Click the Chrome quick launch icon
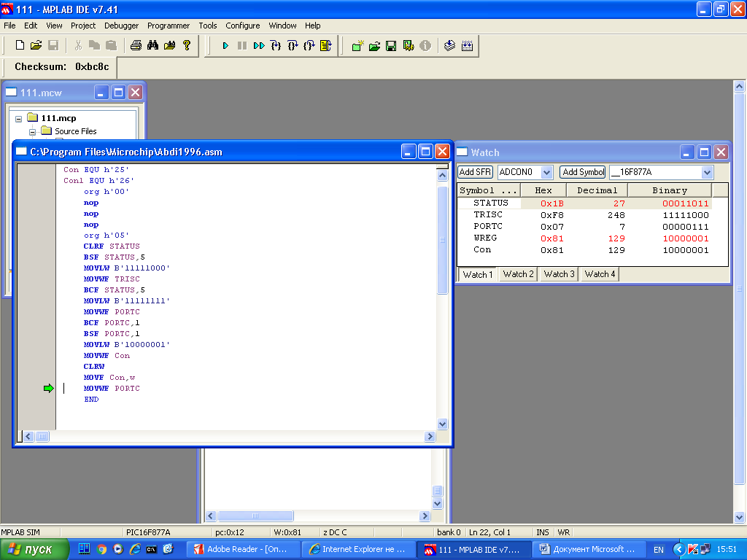 [101, 549]
